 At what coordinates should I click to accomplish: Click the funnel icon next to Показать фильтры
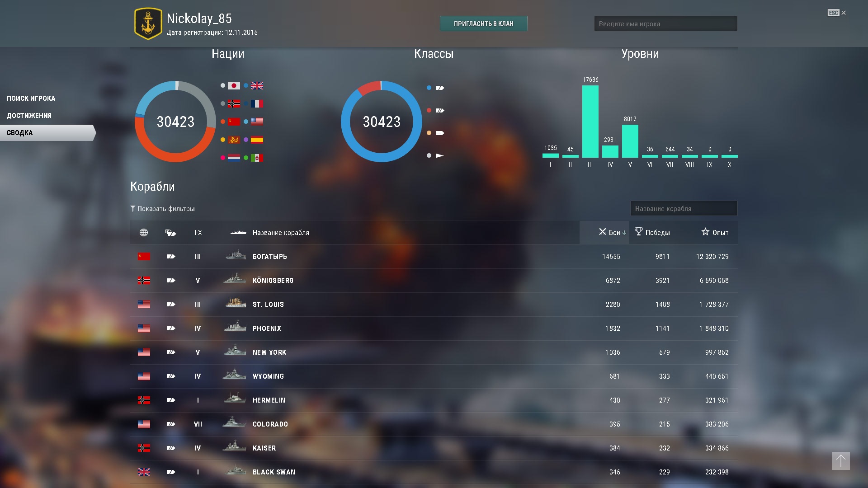pyautogui.click(x=133, y=208)
